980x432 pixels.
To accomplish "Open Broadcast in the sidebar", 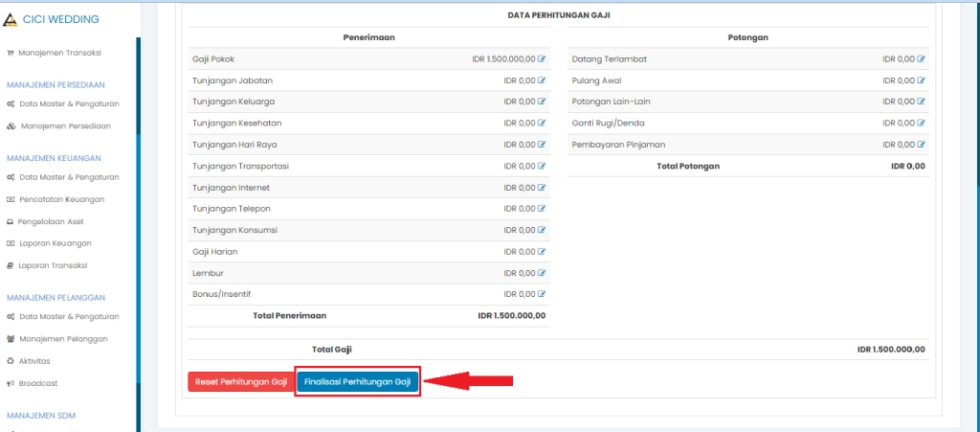I will pyautogui.click(x=37, y=383).
